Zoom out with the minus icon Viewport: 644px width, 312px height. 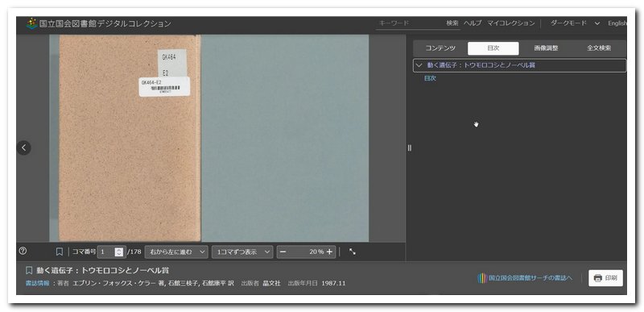[283, 252]
